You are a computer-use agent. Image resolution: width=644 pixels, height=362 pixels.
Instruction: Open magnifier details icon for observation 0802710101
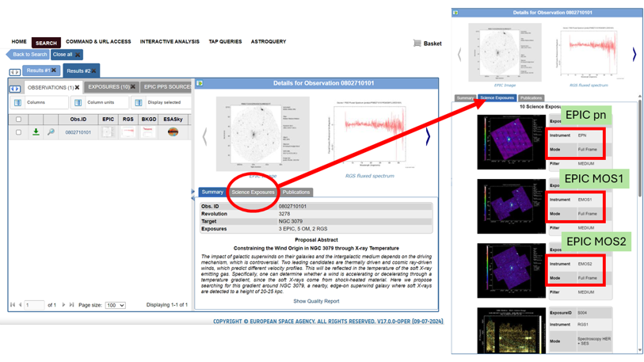pos(51,132)
